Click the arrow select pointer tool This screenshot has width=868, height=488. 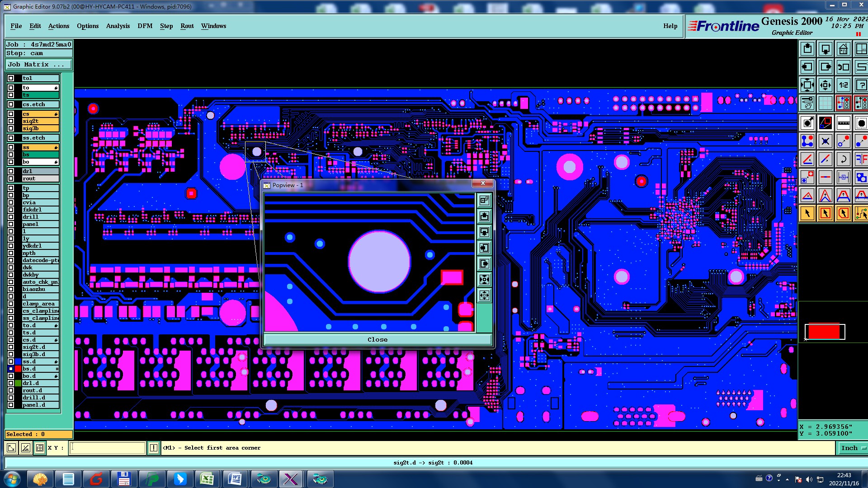click(807, 213)
